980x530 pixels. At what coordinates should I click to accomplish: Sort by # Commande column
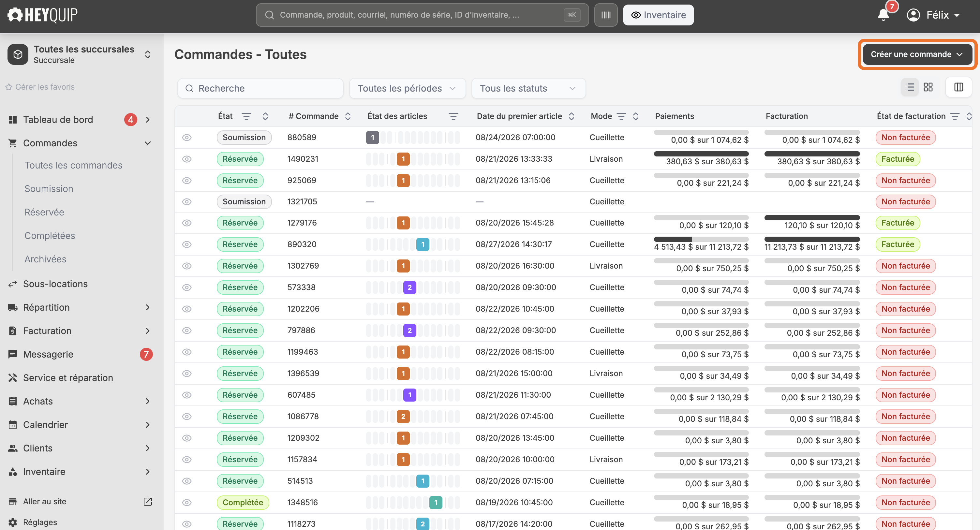[x=348, y=116]
